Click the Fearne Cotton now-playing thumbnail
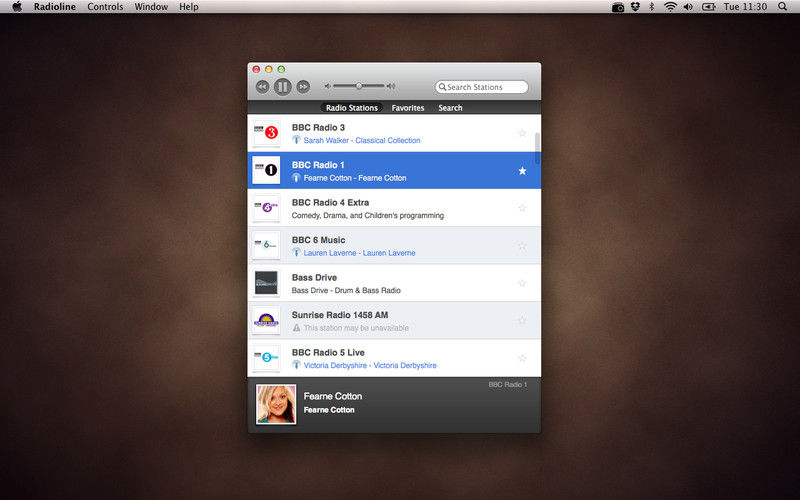 point(275,404)
